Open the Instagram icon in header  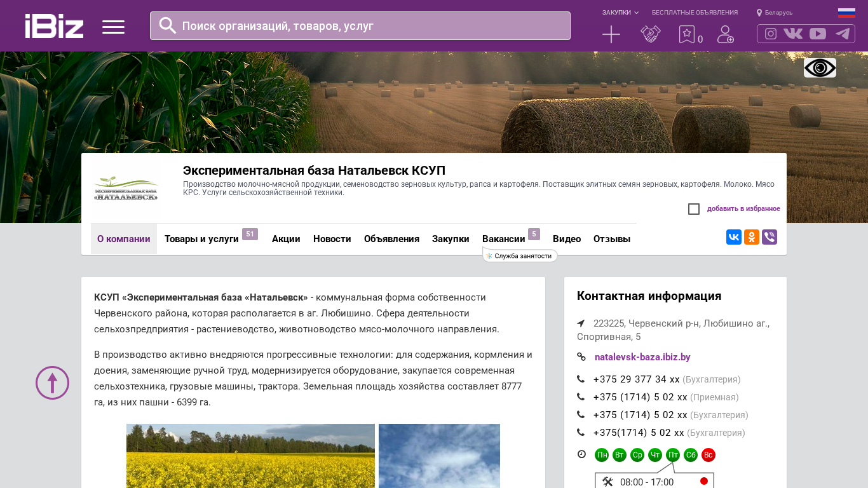tap(771, 34)
